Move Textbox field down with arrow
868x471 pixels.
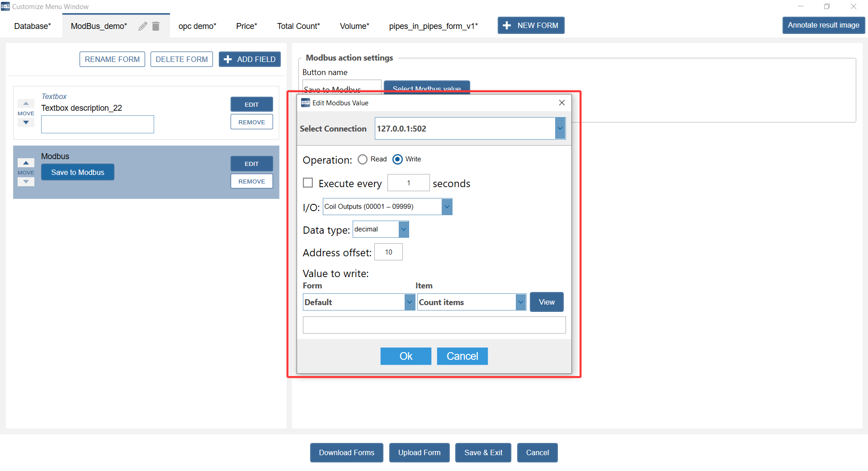pyautogui.click(x=26, y=122)
